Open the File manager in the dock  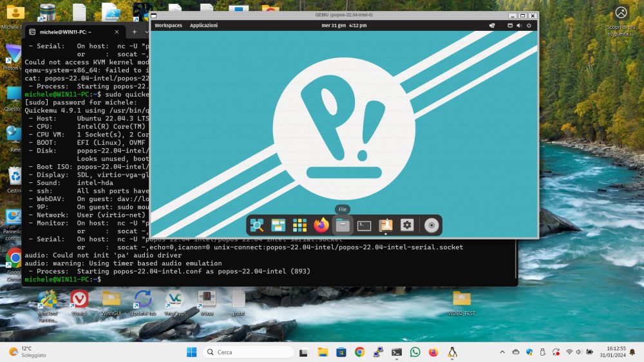point(343,225)
